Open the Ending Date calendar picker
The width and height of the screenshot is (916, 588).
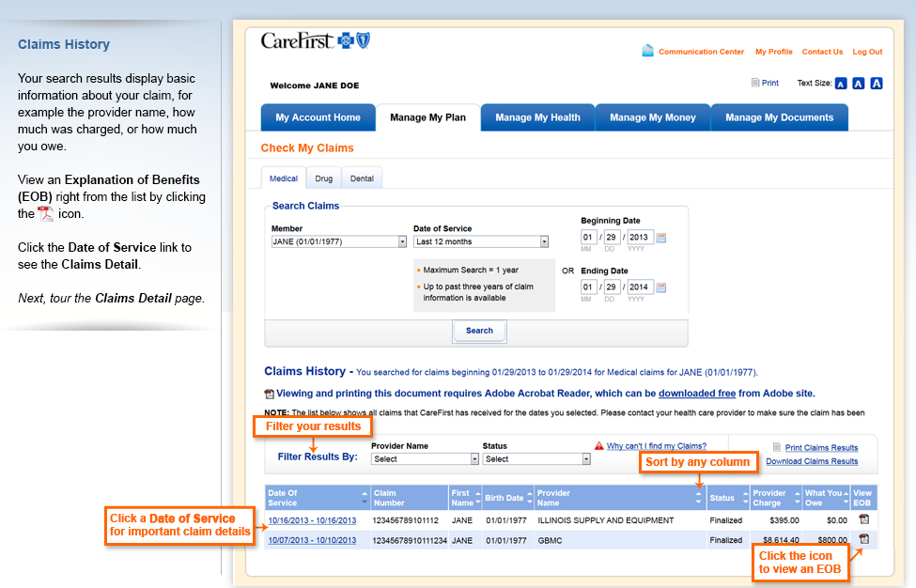pos(661,287)
